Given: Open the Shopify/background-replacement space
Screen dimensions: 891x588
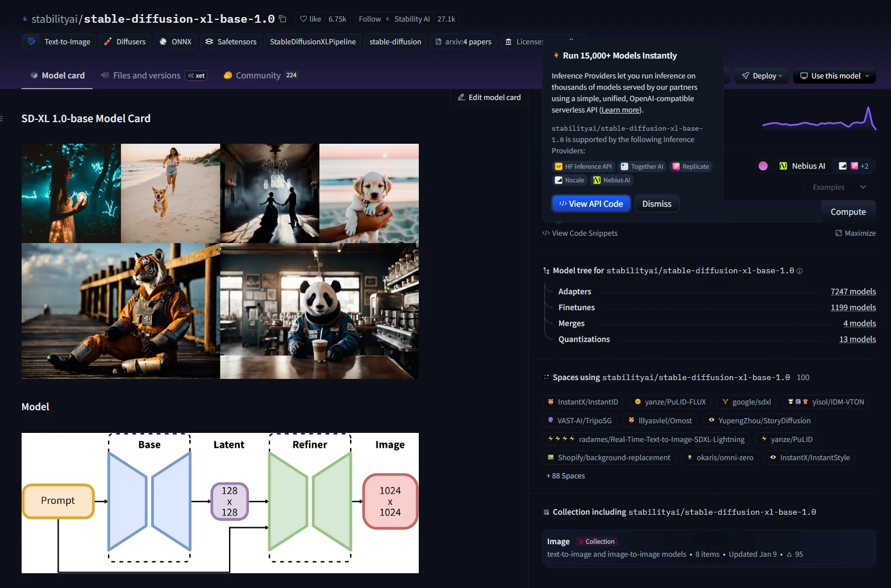Looking at the screenshot, I should click(609, 458).
